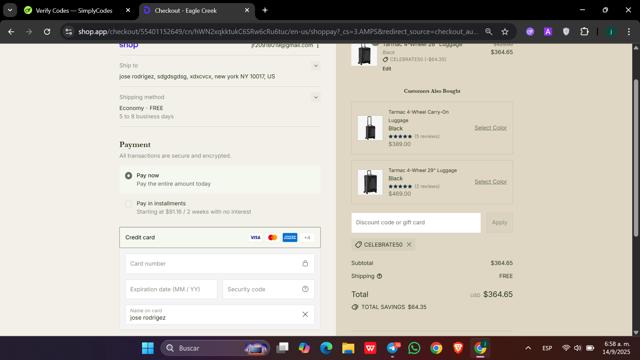
Task: View site information icon in address bar
Action: [x=69, y=31]
